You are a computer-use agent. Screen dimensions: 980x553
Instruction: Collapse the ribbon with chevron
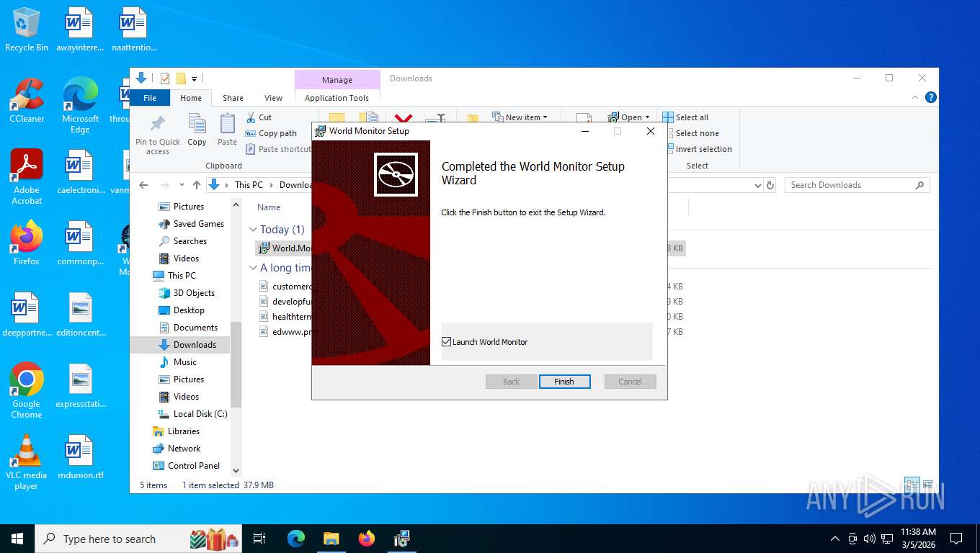(x=916, y=97)
